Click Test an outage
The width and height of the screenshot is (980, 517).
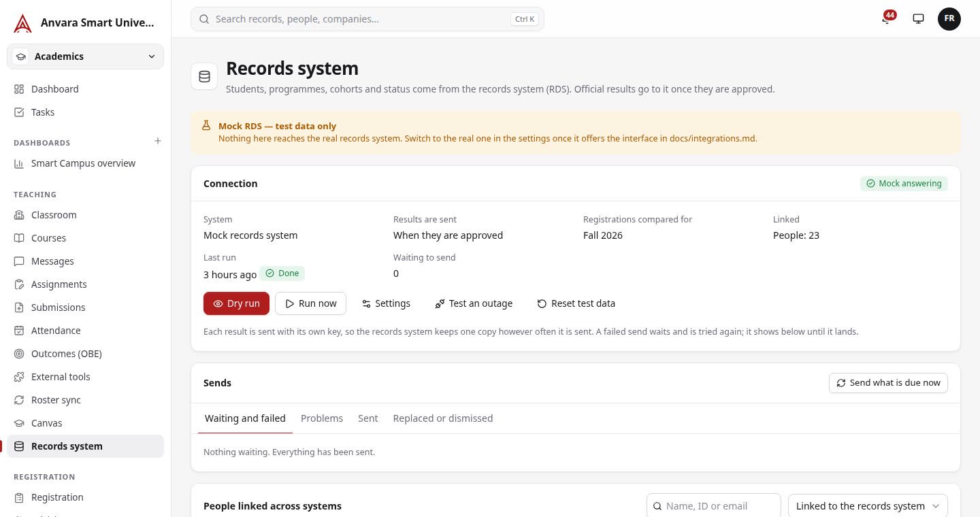point(474,303)
